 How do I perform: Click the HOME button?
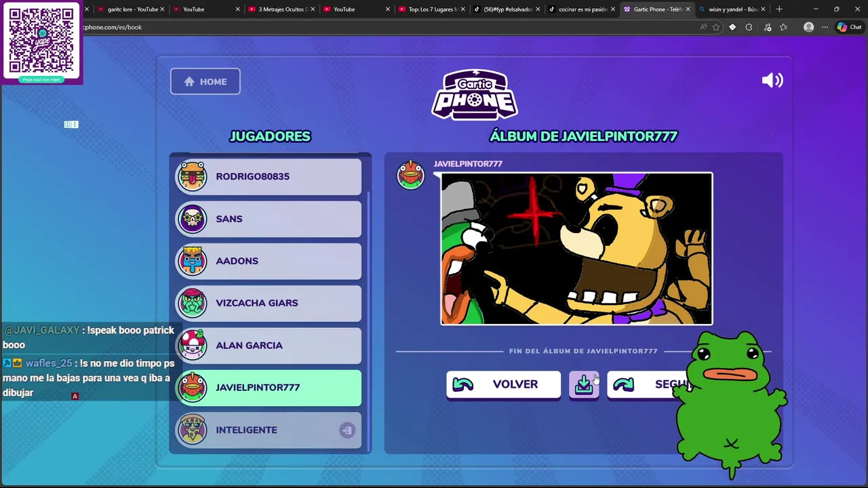(205, 81)
